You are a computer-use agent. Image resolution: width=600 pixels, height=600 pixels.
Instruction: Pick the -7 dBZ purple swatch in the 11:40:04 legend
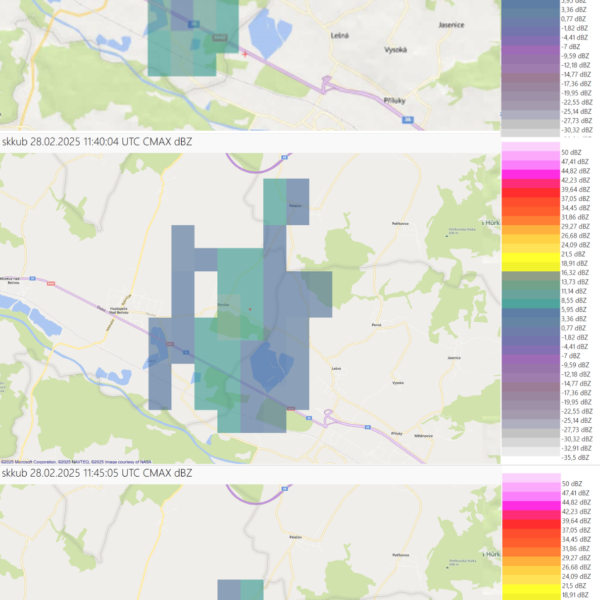click(531, 351)
